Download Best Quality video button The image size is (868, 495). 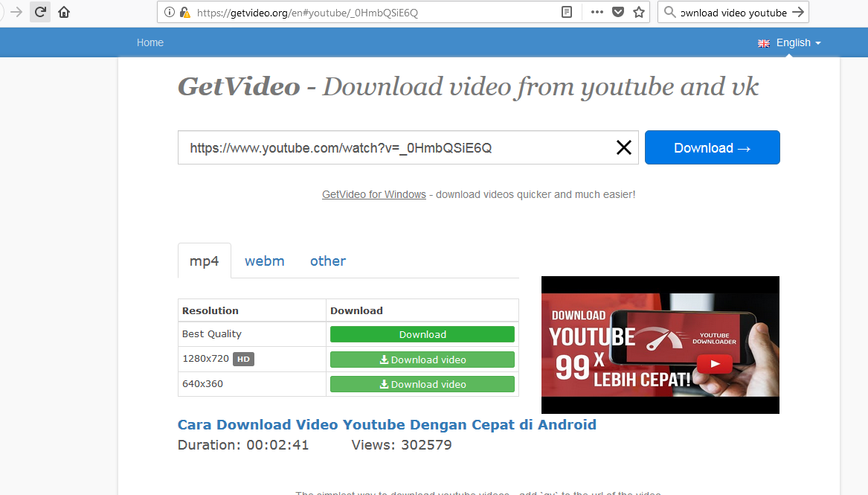click(422, 334)
